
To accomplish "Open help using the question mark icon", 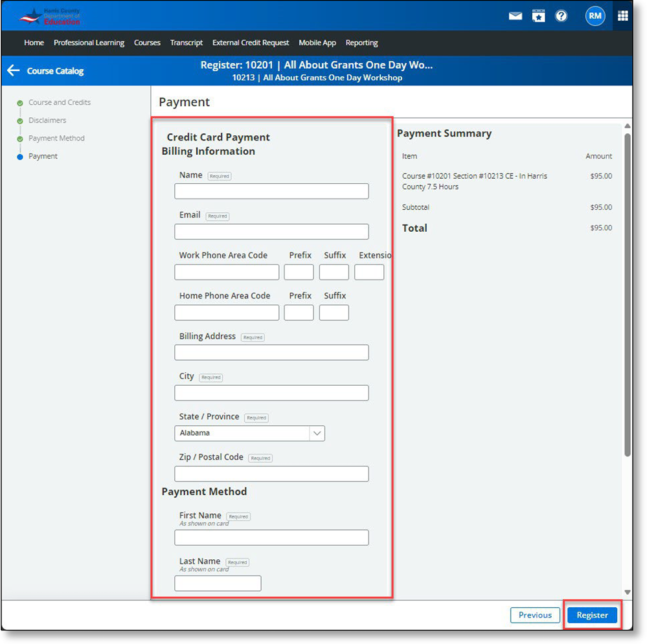I will [561, 16].
